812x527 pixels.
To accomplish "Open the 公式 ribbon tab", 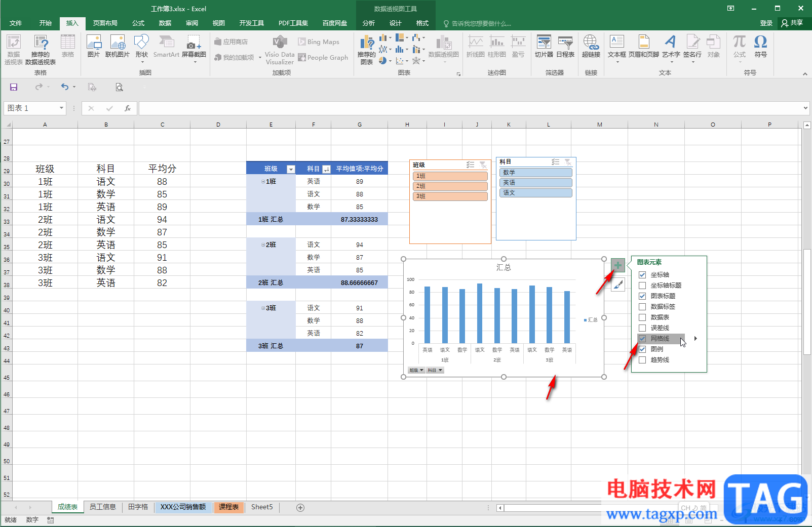I will 138,23.
